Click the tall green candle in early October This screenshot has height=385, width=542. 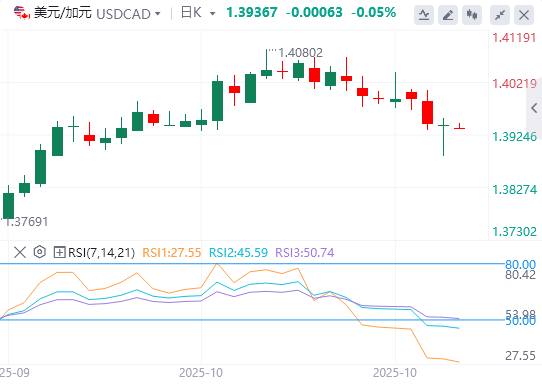click(217, 101)
